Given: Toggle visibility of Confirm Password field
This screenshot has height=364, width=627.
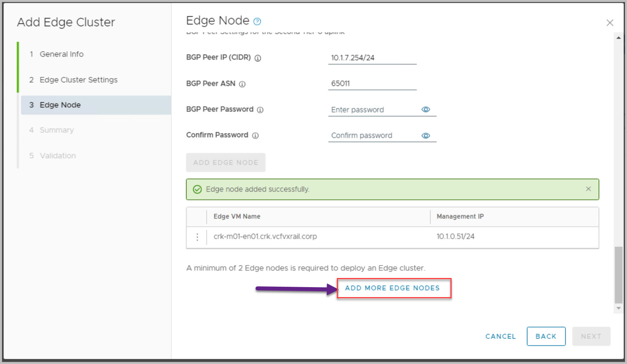Looking at the screenshot, I should [426, 135].
